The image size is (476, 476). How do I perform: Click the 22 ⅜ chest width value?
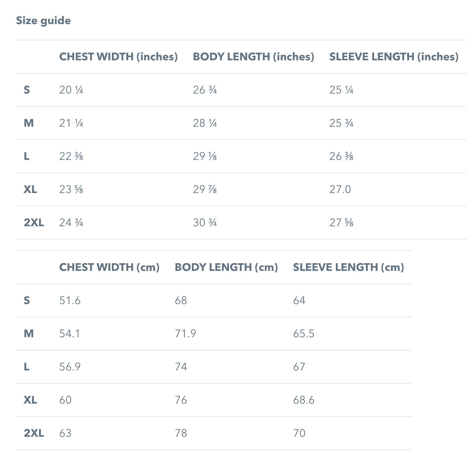71,156
